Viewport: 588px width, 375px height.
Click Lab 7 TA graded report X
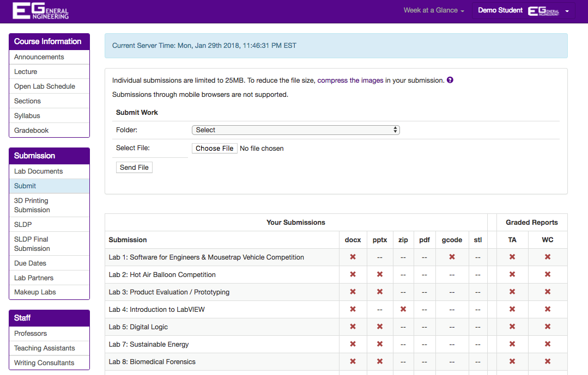(x=512, y=344)
